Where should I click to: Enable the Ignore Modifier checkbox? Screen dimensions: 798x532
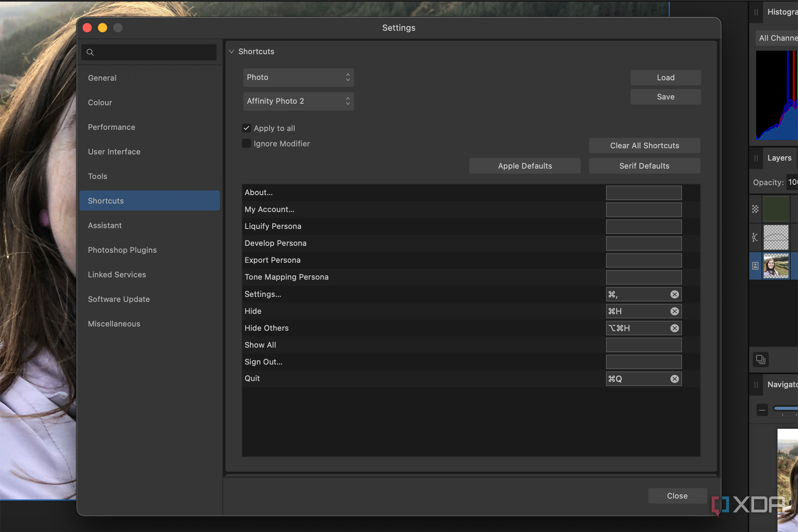[x=246, y=143]
